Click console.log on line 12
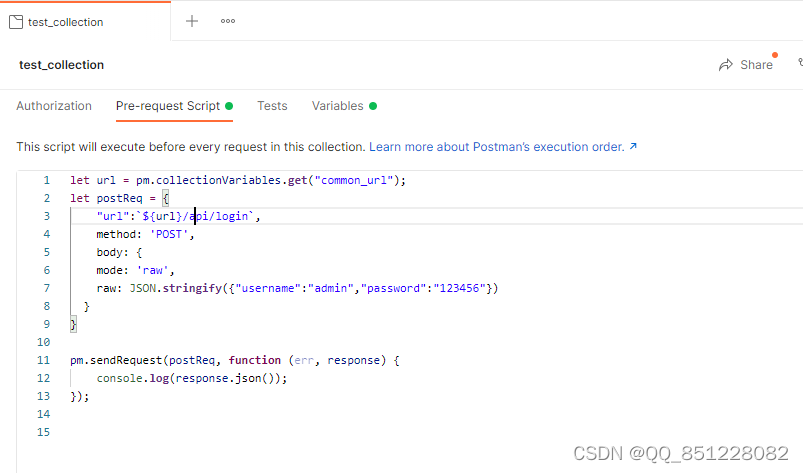The image size is (803, 473). pyautogui.click(x=133, y=378)
